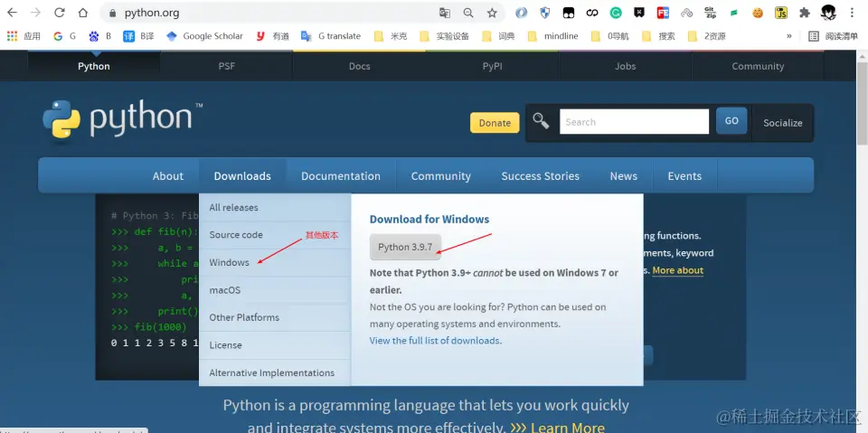868x433 pixels.
Task: Select macOS in Downloads menu
Action: point(275,290)
